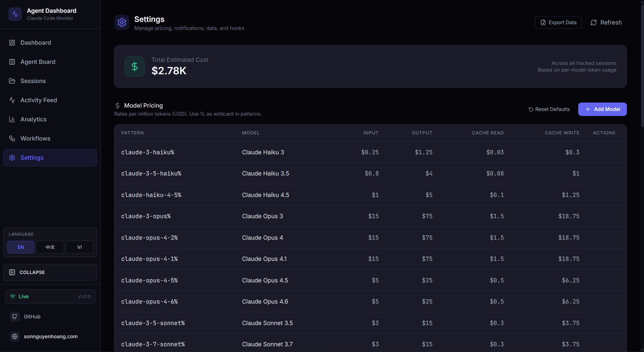Click the Agent Board columns icon
This screenshot has width=644, height=352.
click(12, 62)
